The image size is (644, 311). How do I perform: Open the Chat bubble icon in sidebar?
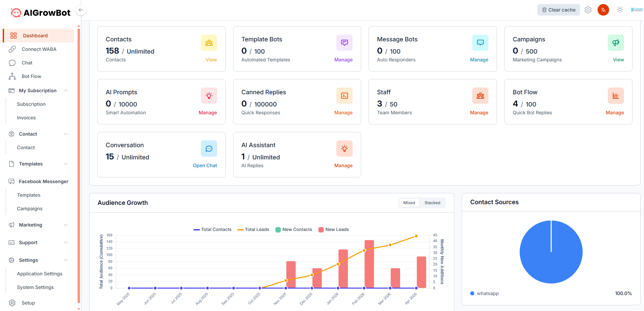(x=12, y=63)
